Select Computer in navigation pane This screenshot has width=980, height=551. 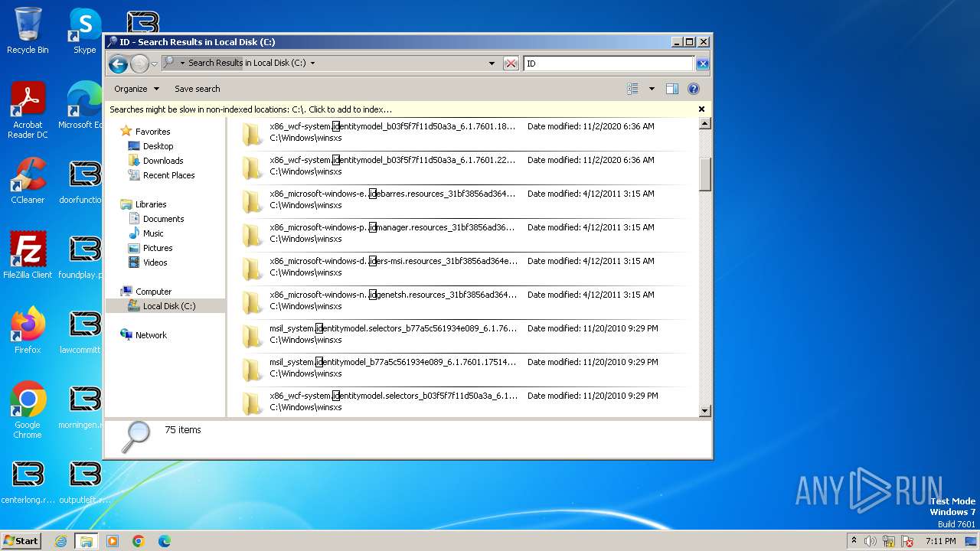[153, 292]
